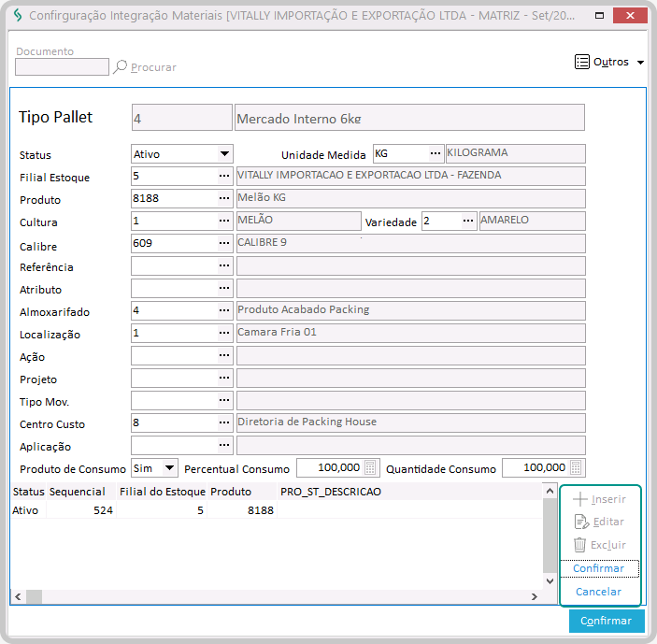Screen dimensions: 657x644
Task: Click the Produto column header in grid
Action: coord(231,492)
